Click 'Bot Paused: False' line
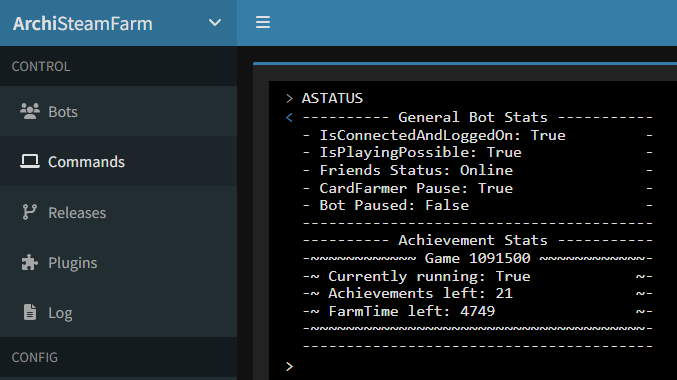This screenshot has width=677, height=380. 394,205
